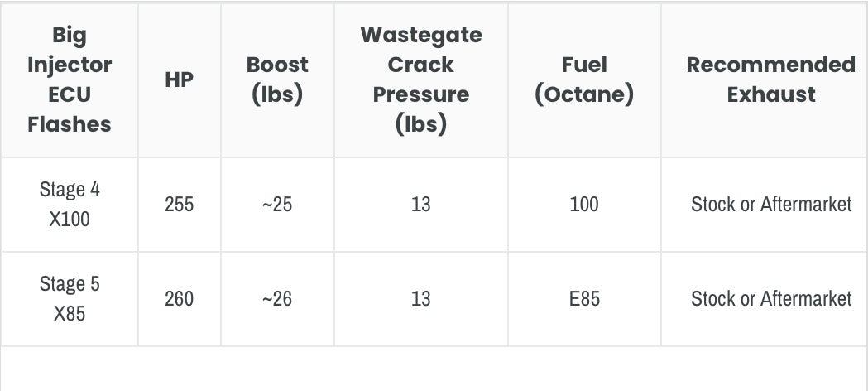This screenshot has height=391, width=868.
Task: Click the Boost (lbs) column header
Action: (x=277, y=80)
